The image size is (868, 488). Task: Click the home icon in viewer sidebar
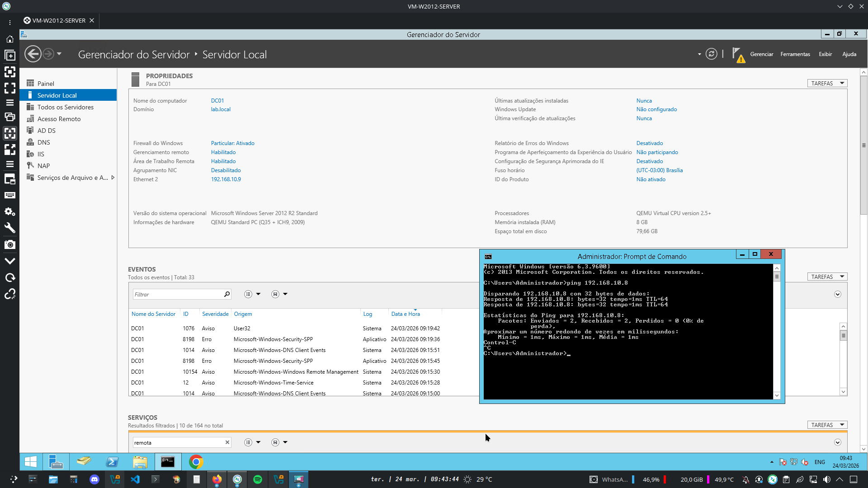coord(9,39)
